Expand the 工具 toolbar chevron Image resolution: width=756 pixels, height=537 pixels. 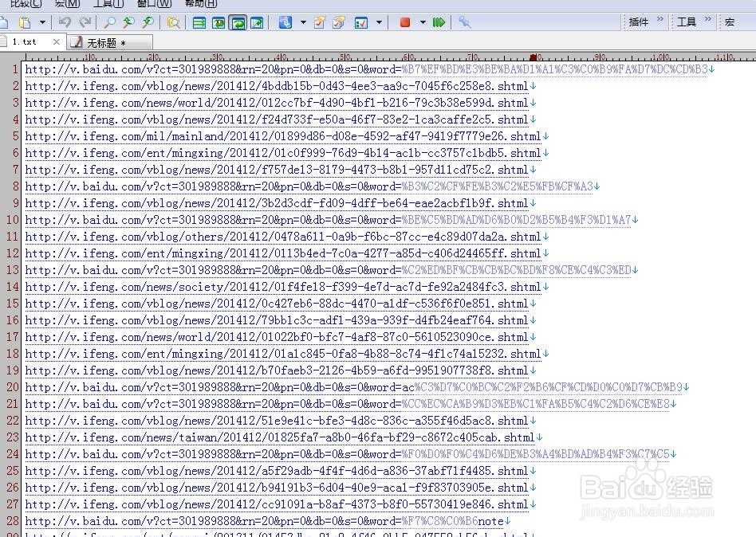tap(708, 19)
